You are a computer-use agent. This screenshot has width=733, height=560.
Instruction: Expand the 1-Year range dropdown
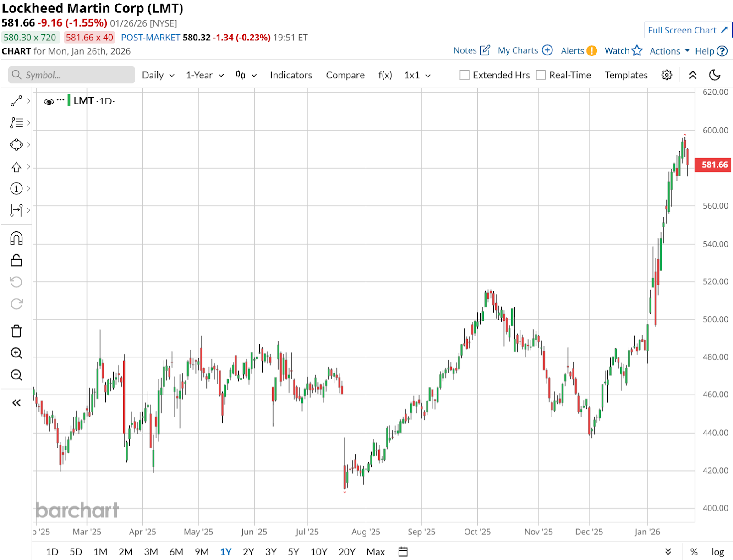pos(204,75)
